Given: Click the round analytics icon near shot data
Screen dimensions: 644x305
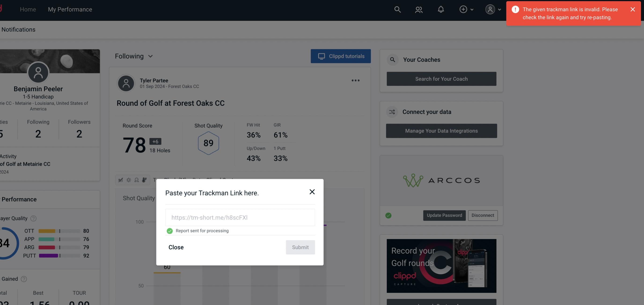Looking at the screenshot, I should (136, 180).
